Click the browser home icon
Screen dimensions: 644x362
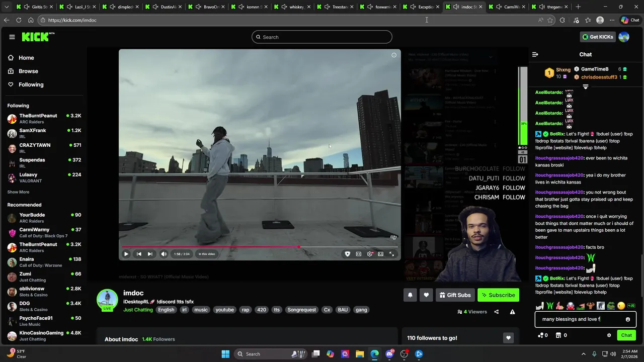click(x=31, y=20)
